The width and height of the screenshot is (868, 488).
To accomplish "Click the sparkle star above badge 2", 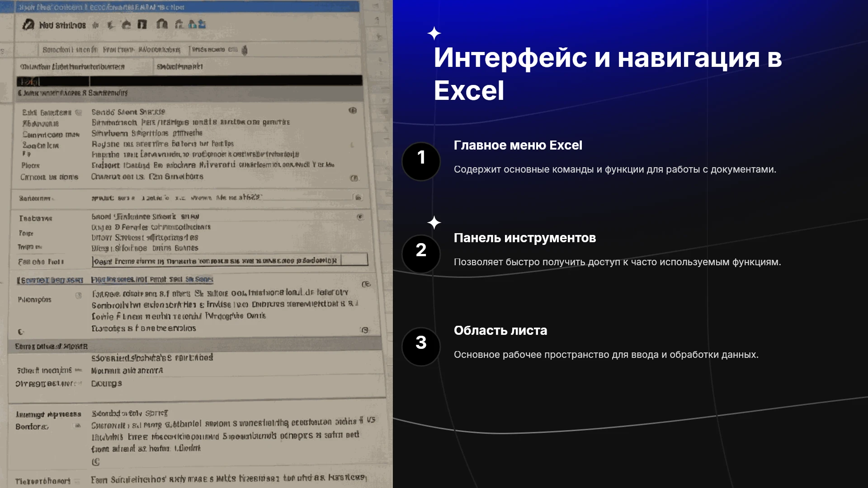I will point(434,222).
